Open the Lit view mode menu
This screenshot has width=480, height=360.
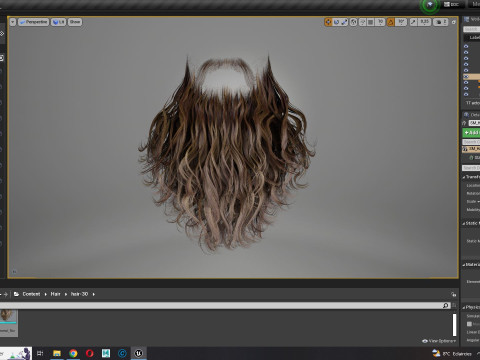[x=58, y=22]
